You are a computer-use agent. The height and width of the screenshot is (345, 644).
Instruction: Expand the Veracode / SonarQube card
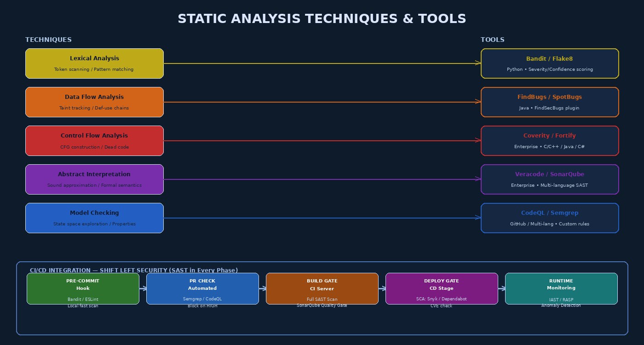tap(550, 179)
